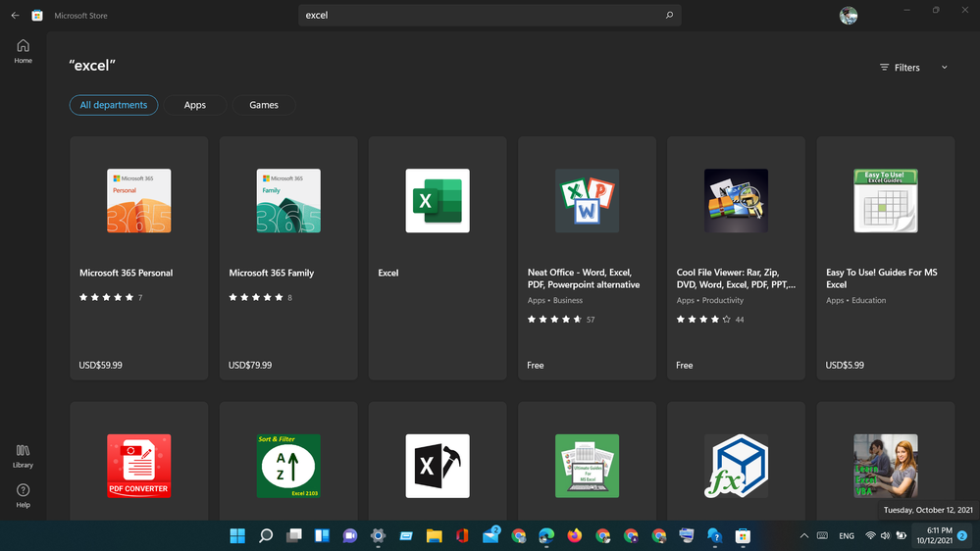This screenshot has width=980, height=551.
Task: Open the Library section in sidebar
Action: coord(24,456)
